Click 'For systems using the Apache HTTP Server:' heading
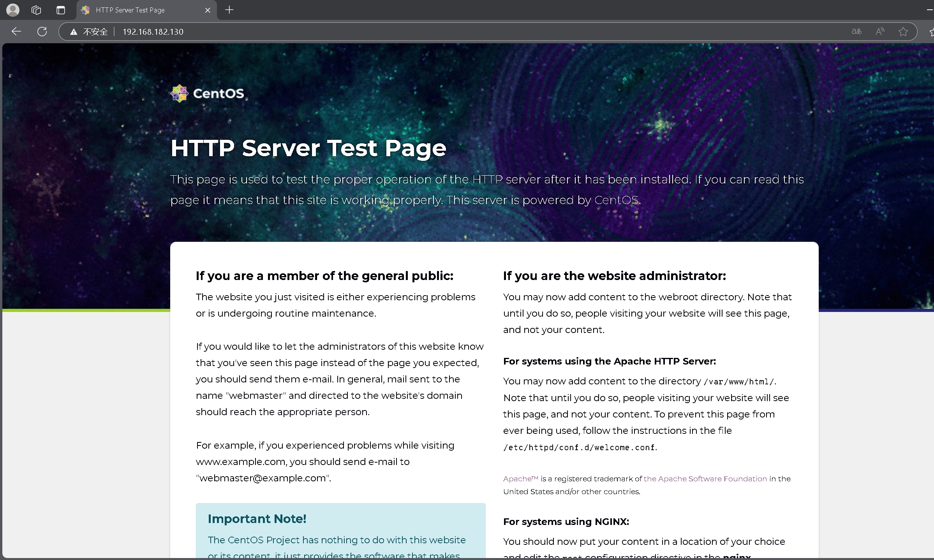 (x=610, y=361)
